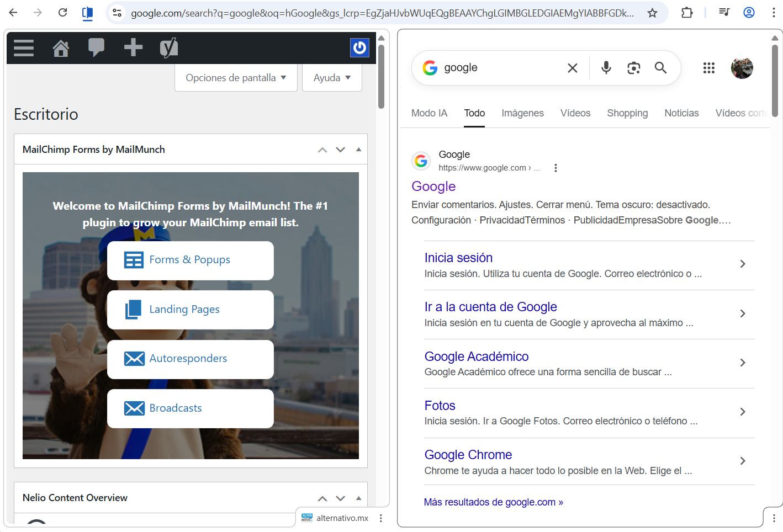Image resolution: width=783 pixels, height=532 pixels.
Task: Click the WordPress pane vertical scrollbar
Action: 381,76
